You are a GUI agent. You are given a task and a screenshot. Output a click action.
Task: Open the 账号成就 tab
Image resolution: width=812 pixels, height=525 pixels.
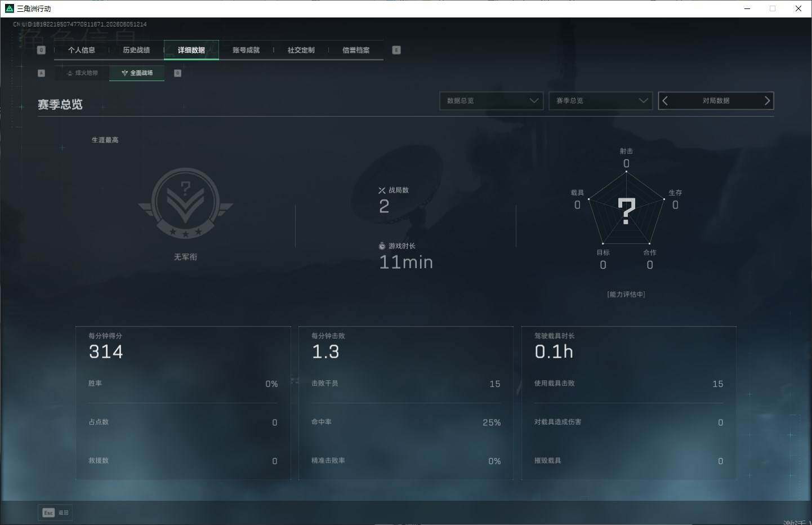pyautogui.click(x=246, y=50)
